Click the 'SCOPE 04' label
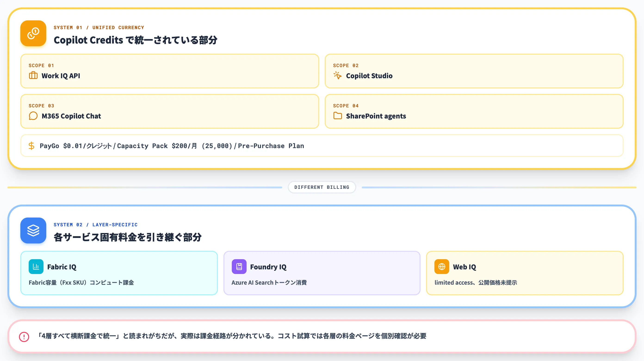Image resolution: width=644 pixels, height=361 pixels. click(x=346, y=106)
